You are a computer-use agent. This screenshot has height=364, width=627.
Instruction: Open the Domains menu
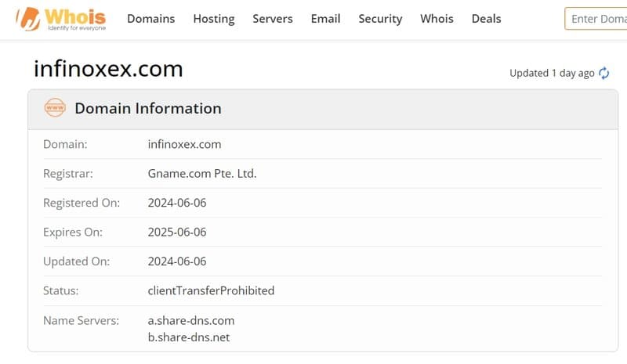pyautogui.click(x=150, y=19)
